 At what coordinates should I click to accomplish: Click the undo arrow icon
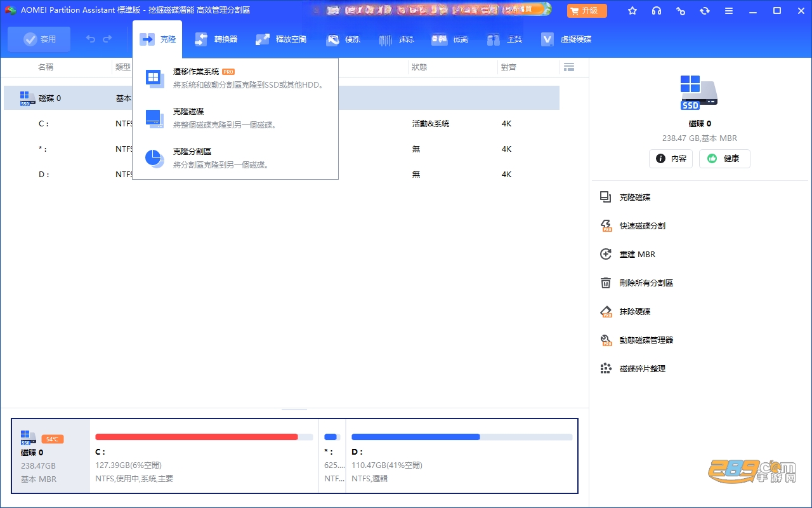pos(91,39)
